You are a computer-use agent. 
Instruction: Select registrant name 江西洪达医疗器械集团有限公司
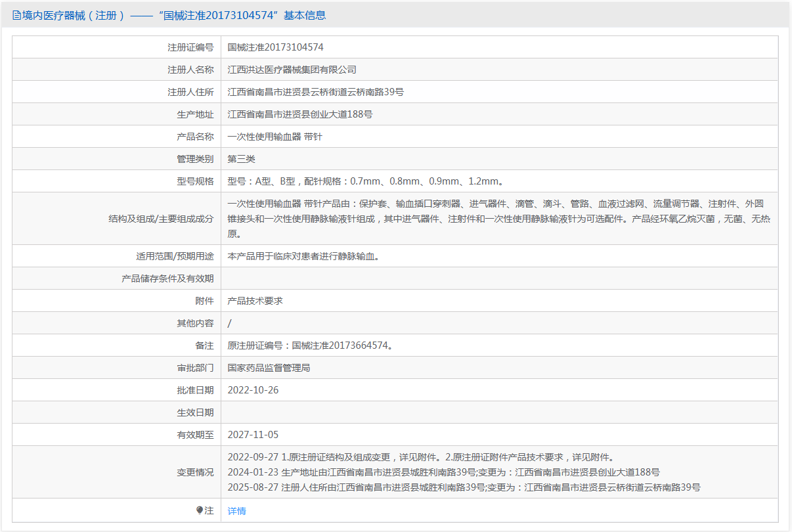click(292, 70)
